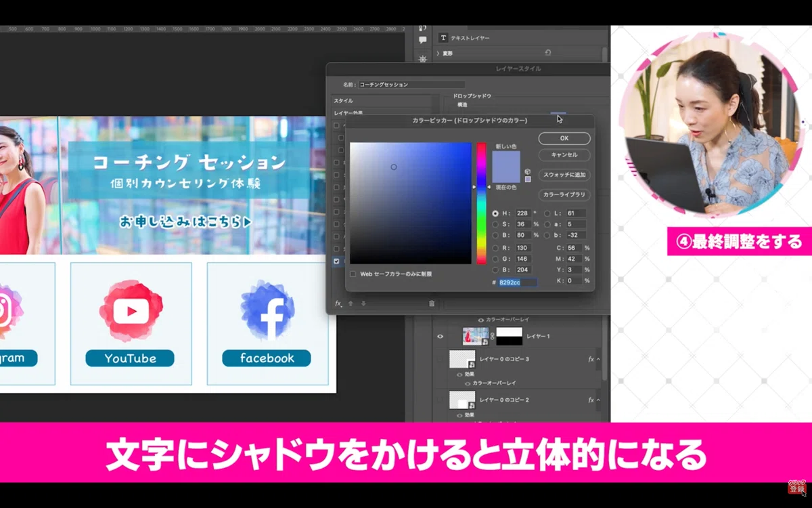Uncheck the checked drop shadow effect checkbox
The image size is (812, 508).
[336, 261]
